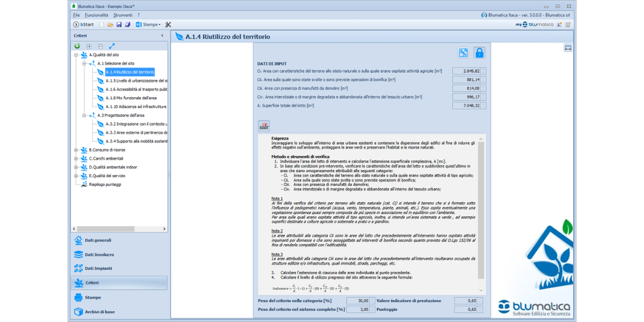Screen dimensions: 644x322
Task: Toggle the blue padlock lock button
Action: click(x=479, y=53)
